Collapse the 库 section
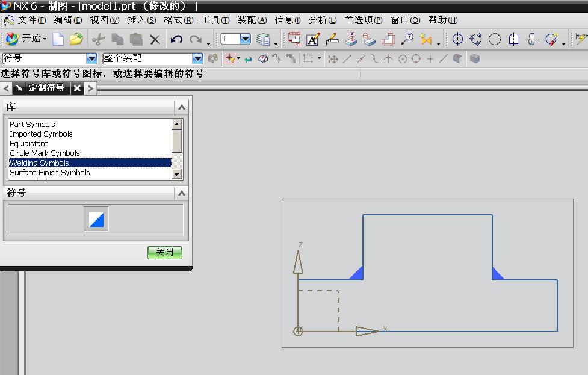This screenshot has height=375, width=588. (x=182, y=107)
